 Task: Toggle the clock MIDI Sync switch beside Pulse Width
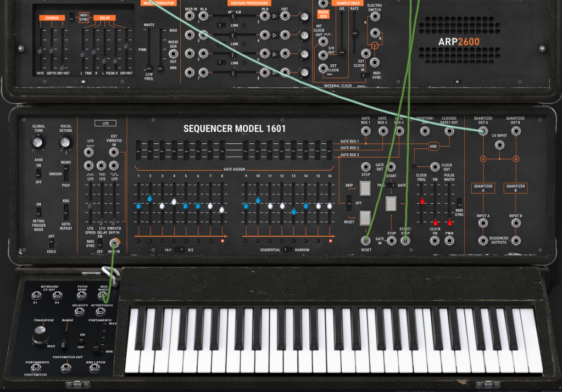tap(459, 203)
